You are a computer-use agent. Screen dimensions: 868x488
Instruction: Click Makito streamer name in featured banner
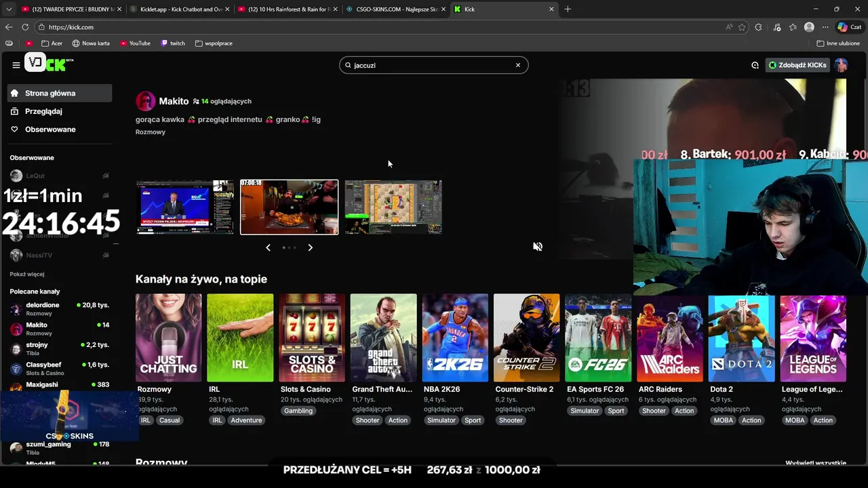pos(174,101)
